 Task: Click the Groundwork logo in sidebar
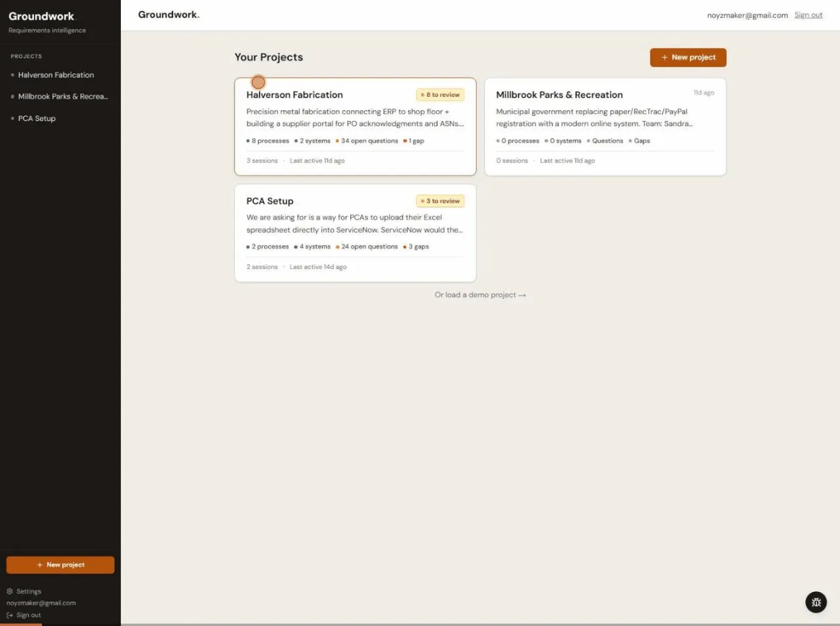tap(42, 16)
